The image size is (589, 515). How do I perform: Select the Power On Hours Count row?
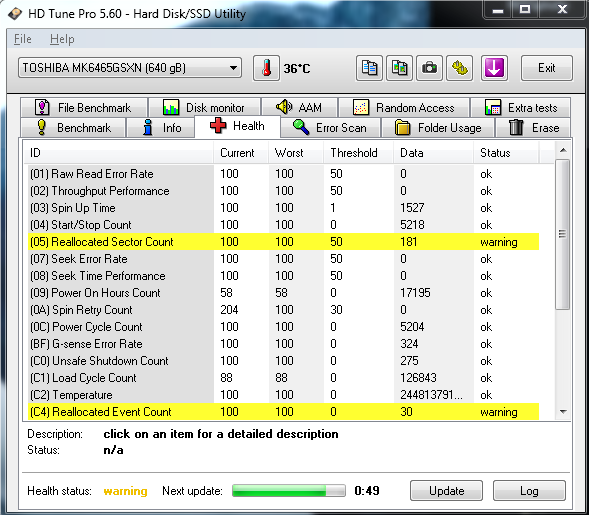284,293
